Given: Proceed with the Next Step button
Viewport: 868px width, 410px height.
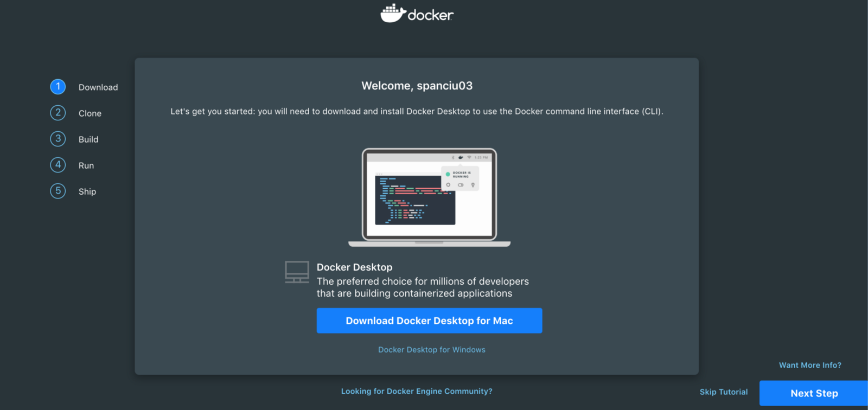Looking at the screenshot, I should tap(814, 393).
